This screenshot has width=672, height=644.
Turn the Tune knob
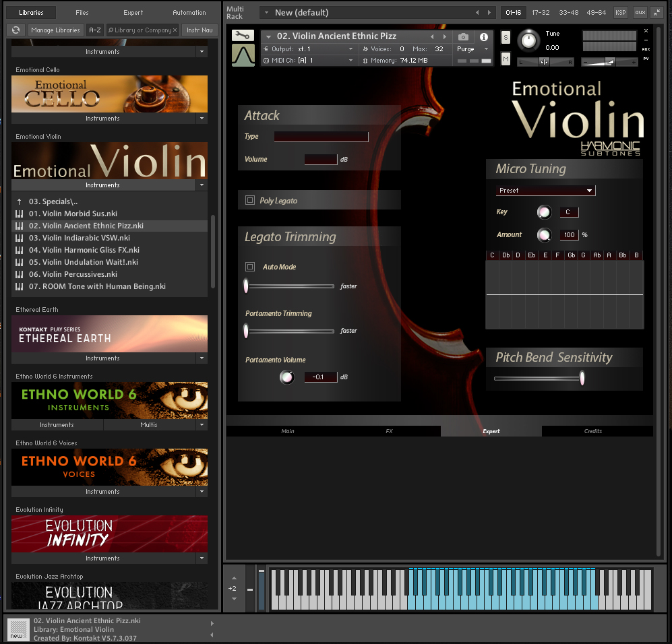(x=529, y=40)
